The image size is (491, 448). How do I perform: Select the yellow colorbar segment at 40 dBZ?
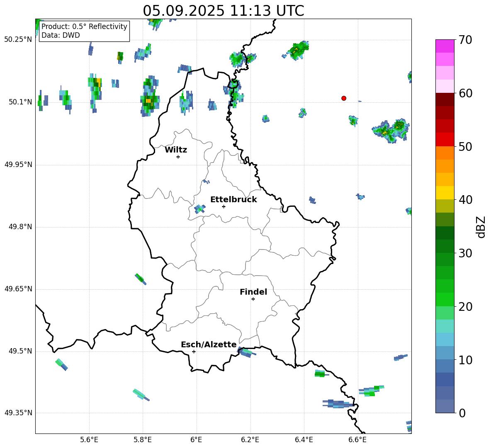[445, 193]
